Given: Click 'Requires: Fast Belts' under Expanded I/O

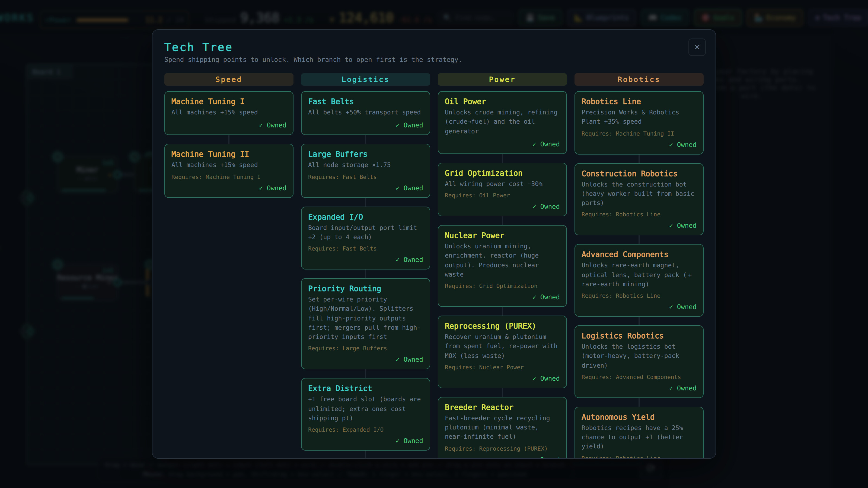Looking at the screenshot, I should [x=342, y=249].
